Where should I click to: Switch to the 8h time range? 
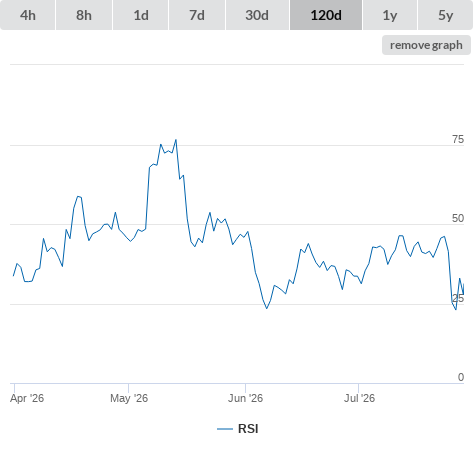tap(84, 15)
